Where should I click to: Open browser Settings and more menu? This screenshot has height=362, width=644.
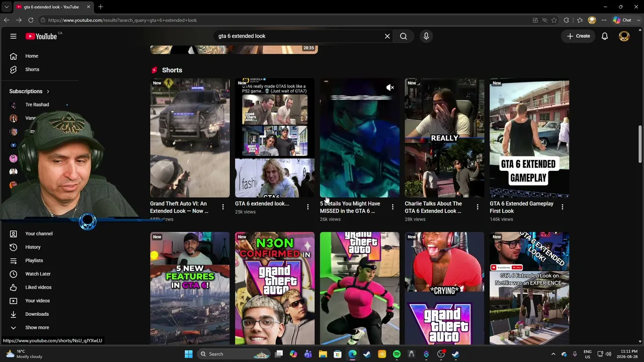pos(604,20)
